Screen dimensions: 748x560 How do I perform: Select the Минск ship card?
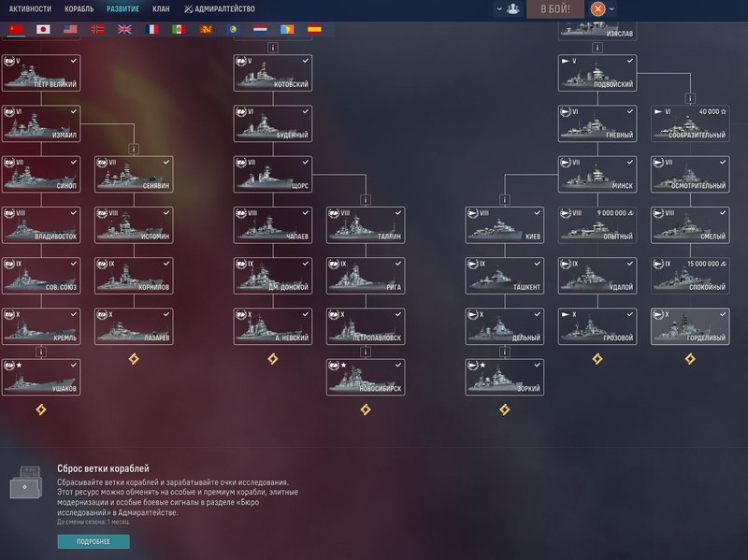point(597,175)
